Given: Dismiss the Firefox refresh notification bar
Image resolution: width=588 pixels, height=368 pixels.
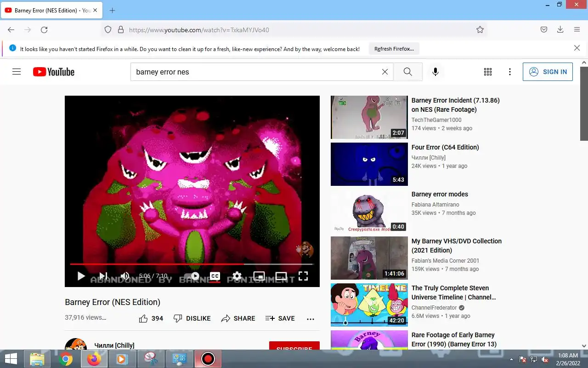Looking at the screenshot, I should [577, 48].
